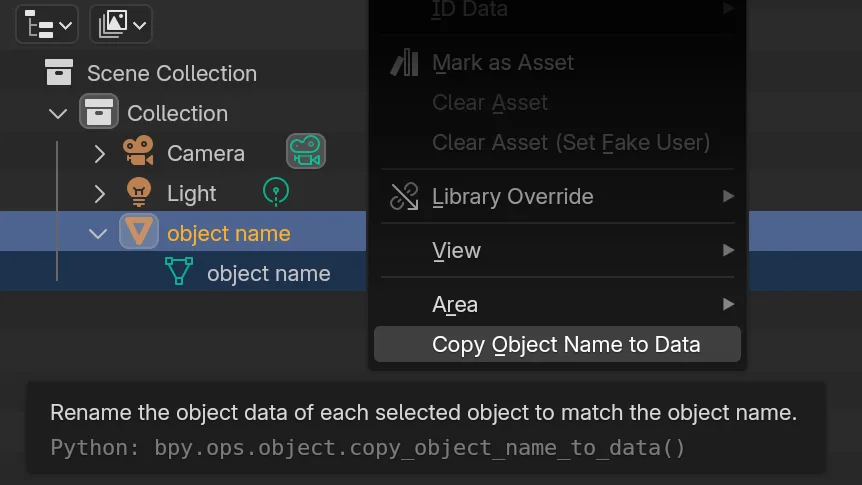Click the orange mesh object triangle icon
This screenshot has height=485, width=862.
pyautogui.click(x=139, y=233)
